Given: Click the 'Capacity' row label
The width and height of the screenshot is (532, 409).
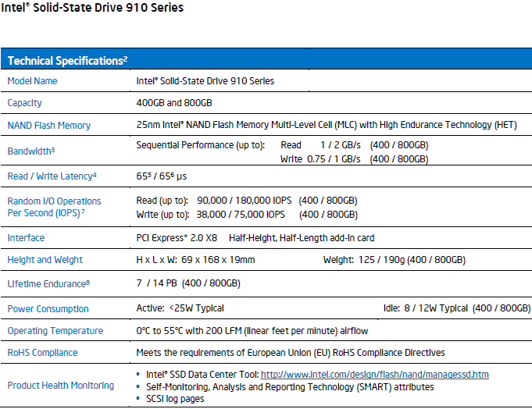Looking at the screenshot, I should [24, 103].
